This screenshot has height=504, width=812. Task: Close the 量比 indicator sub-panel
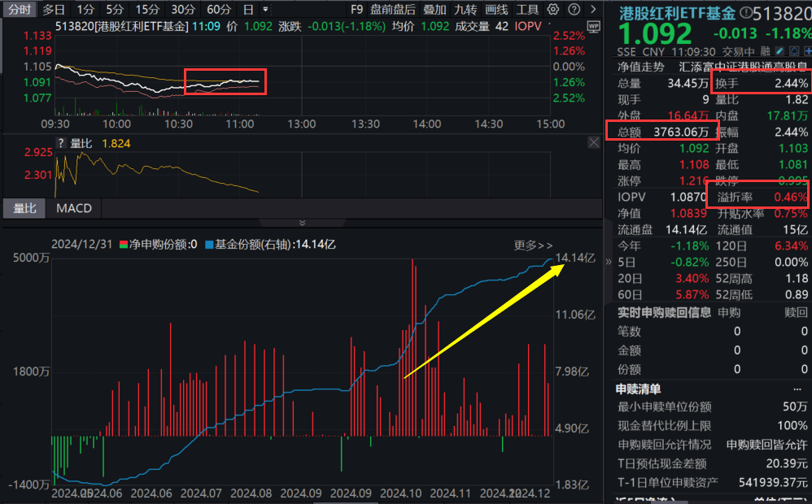(x=594, y=143)
